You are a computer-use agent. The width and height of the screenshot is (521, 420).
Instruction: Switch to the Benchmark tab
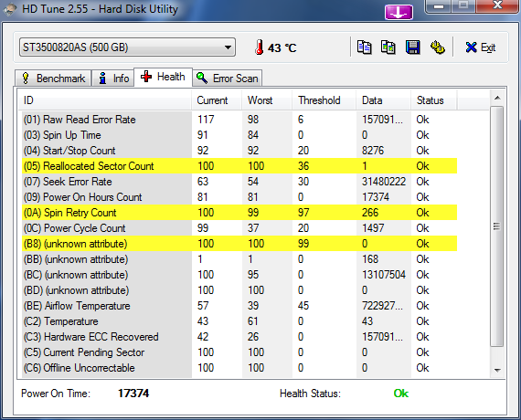click(x=53, y=79)
